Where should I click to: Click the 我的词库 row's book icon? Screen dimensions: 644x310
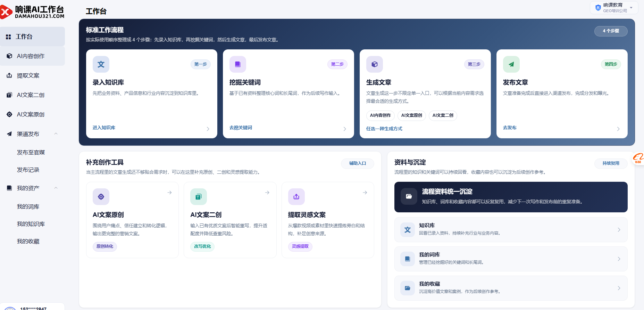pos(408,259)
